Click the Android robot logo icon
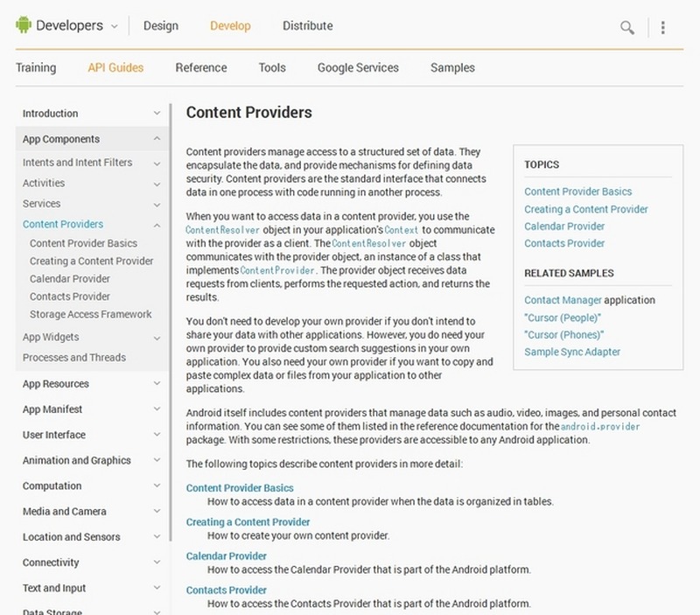Image resolution: width=700 pixels, height=615 pixels. 23,25
